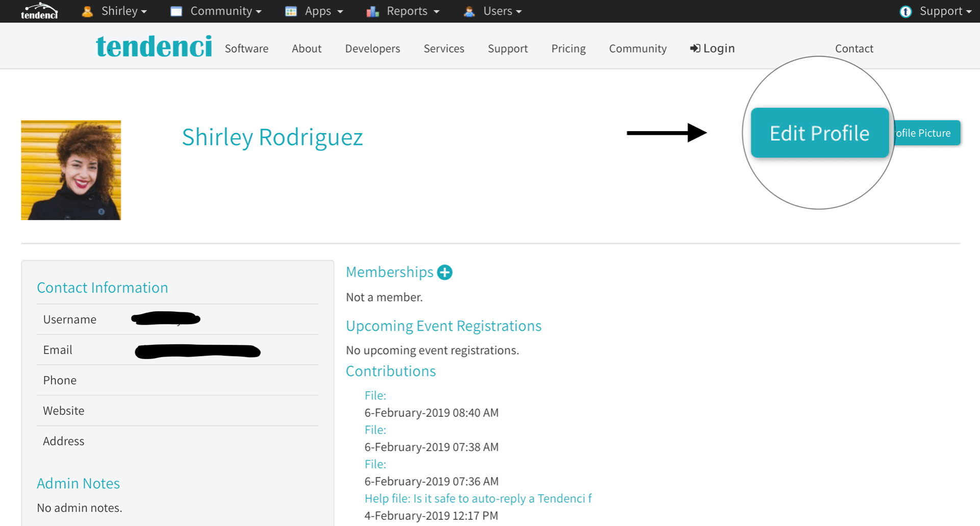This screenshot has height=526, width=980.
Task: Click the 'No admin notes.' text
Action: 80,508
